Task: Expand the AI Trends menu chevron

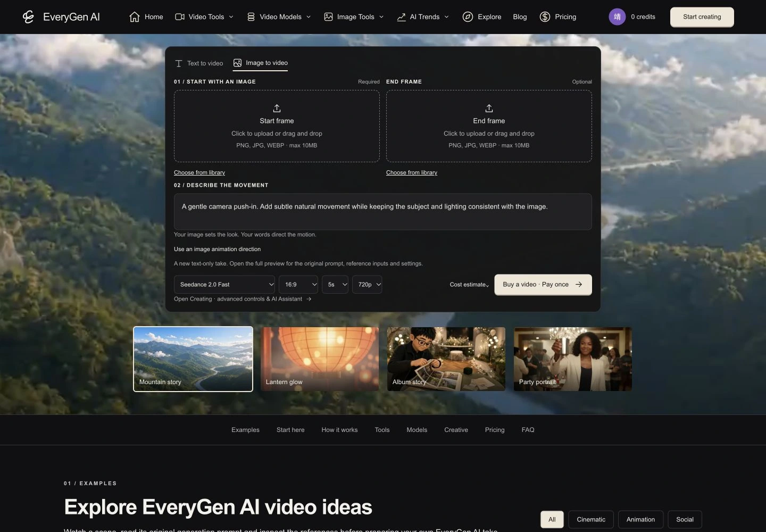Action: (446, 17)
